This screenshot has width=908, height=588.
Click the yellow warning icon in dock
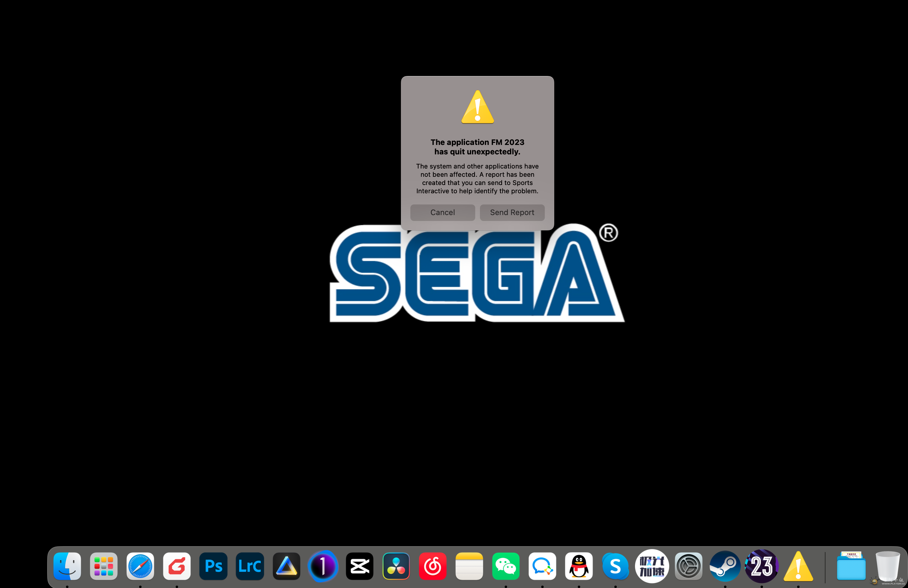click(798, 566)
